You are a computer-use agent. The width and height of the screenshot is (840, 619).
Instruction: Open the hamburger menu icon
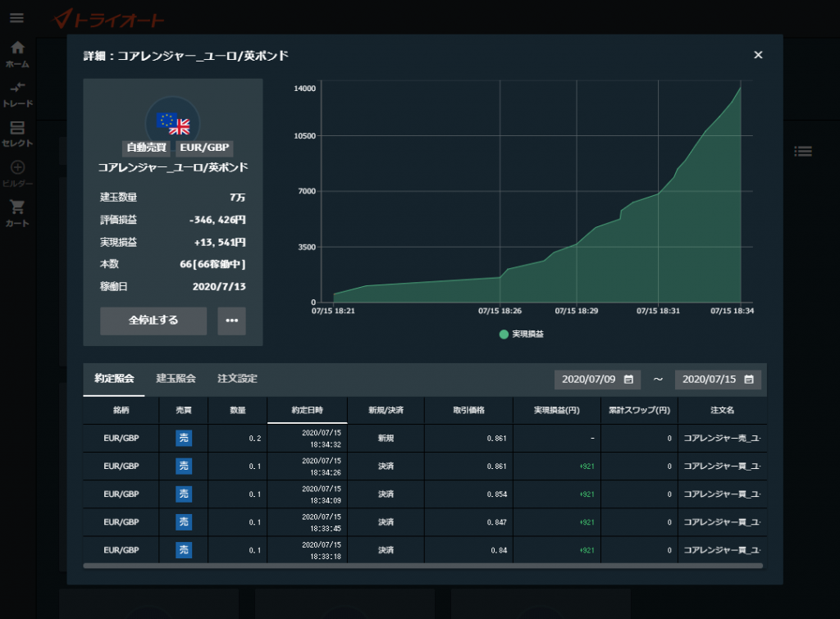coord(16,18)
